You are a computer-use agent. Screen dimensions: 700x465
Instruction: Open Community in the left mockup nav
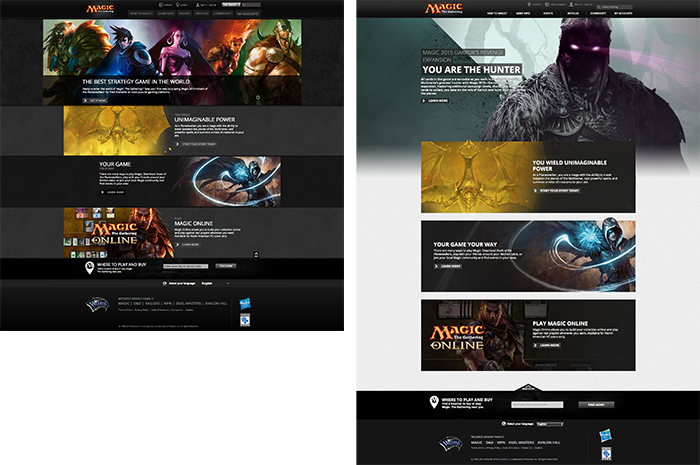coord(222,13)
